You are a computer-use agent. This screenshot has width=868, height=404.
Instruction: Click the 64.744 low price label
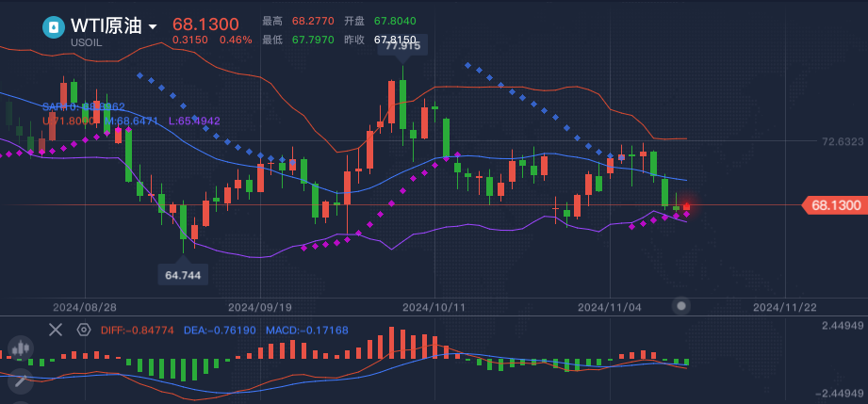click(x=183, y=274)
